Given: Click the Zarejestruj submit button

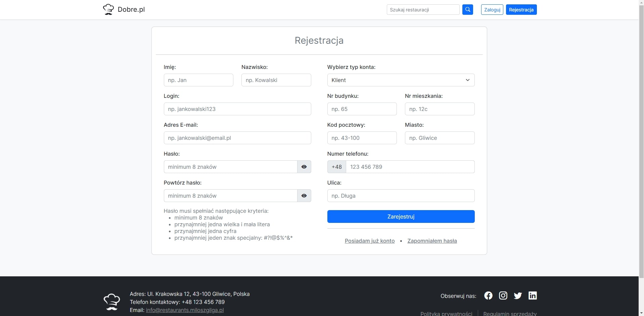Looking at the screenshot, I should click(x=401, y=216).
